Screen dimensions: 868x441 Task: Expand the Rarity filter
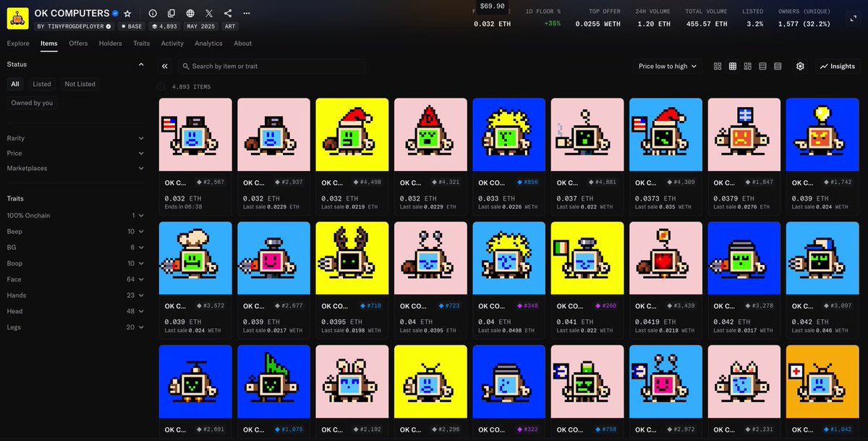pos(75,138)
